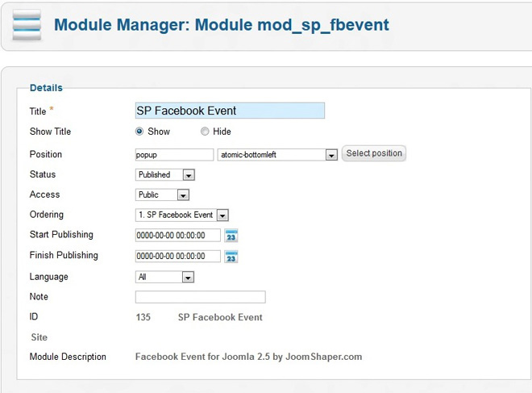Click the Select position button
The width and height of the screenshot is (532, 393).
(x=374, y=153)
